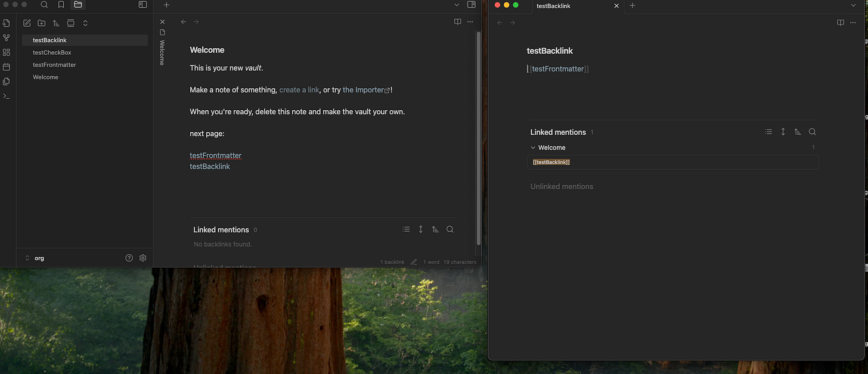Click the pencil editing-mode status icon

[x=414, y=262]
